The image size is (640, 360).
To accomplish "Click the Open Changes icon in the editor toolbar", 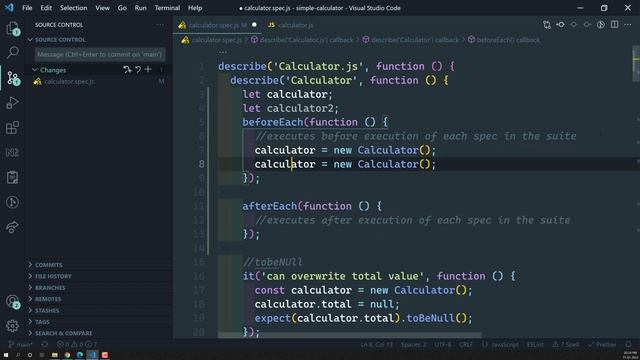I will coord(547,25).
